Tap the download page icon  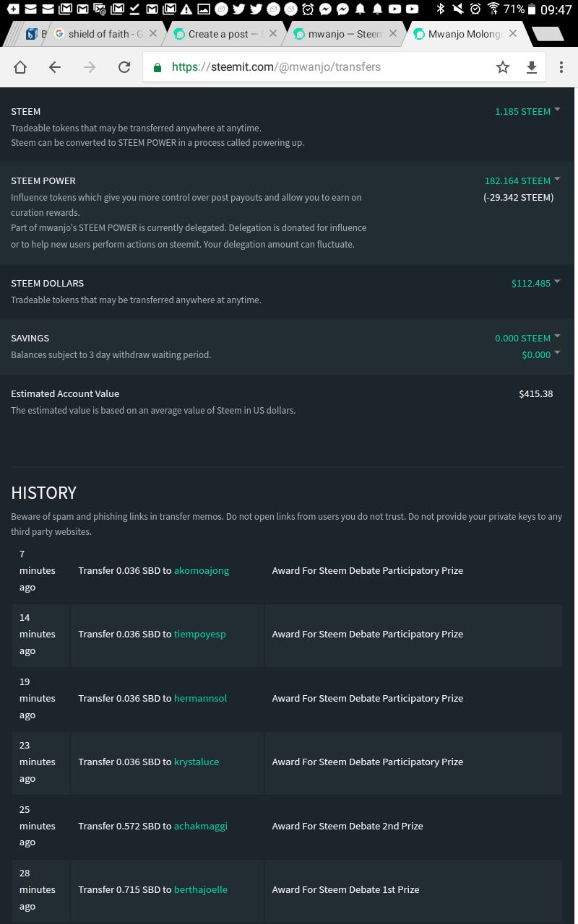(532, 67)
